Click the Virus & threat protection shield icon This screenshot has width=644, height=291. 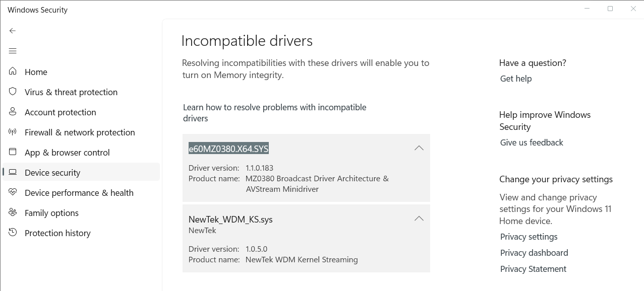click(13, 92)
